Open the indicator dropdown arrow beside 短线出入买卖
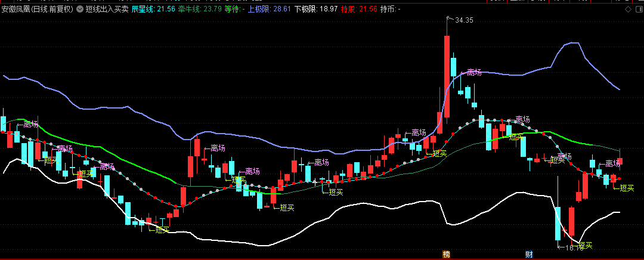Screen dimensions: 644x260 (80, 9)
